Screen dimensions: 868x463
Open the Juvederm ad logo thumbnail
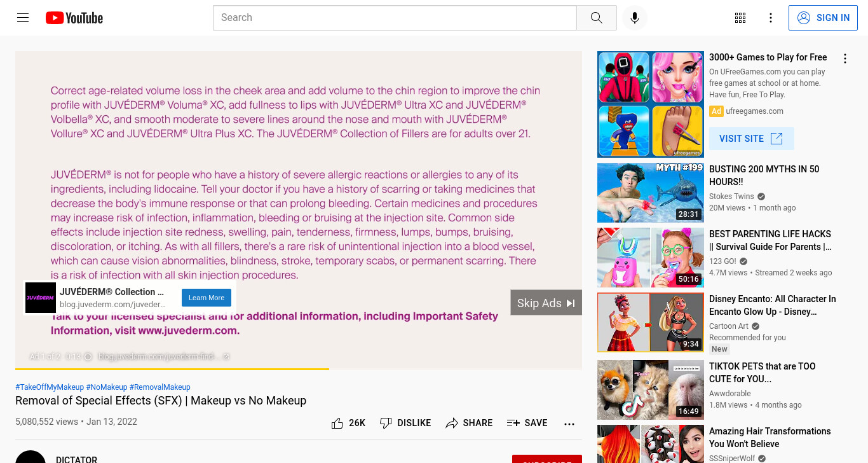(41, 298)
